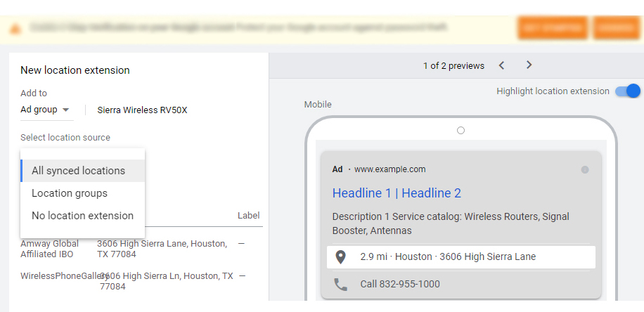
Task: Click the Headline 1 | Headline 2 link
Action: 397,193
